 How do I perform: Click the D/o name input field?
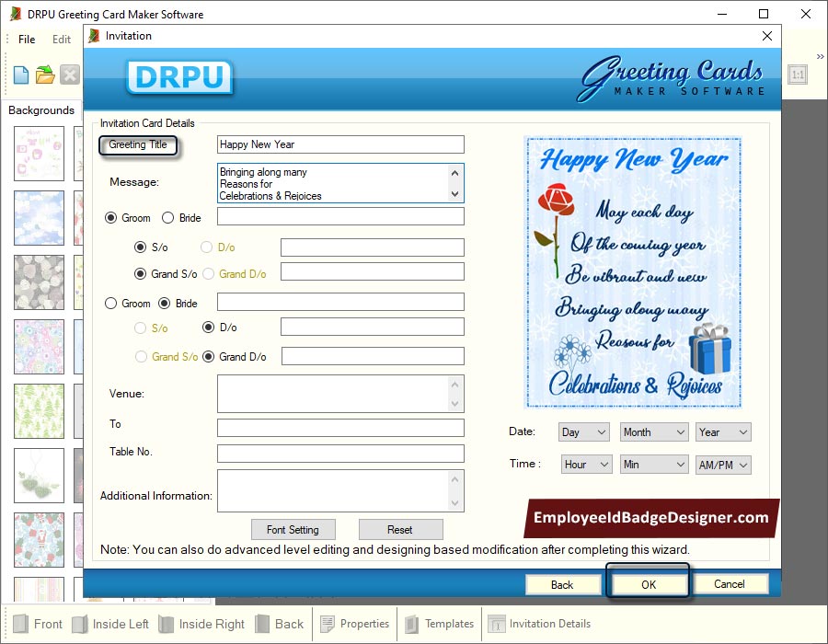tap(373, 327)
